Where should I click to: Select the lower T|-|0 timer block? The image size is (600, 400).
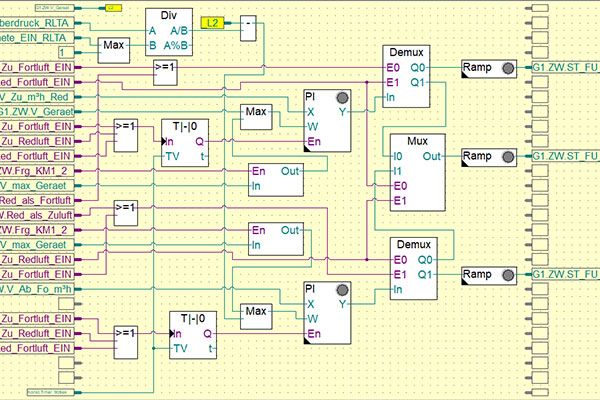click(193, 334)
